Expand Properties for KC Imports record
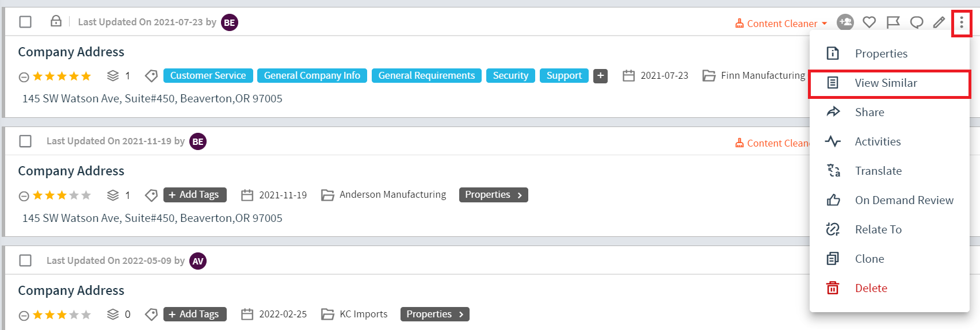 pos(434,314)
